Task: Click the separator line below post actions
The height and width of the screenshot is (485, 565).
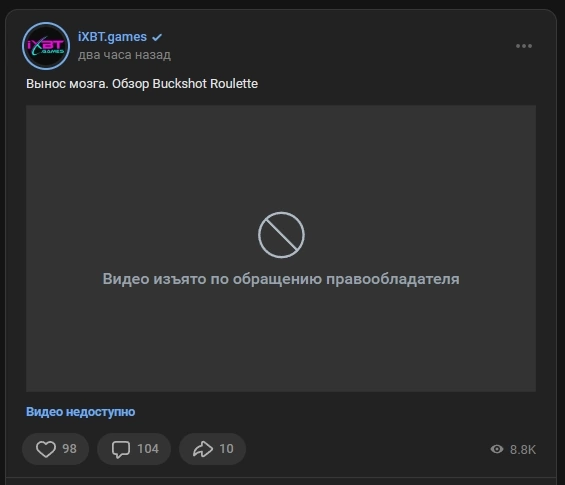Action: coord(281,478)
